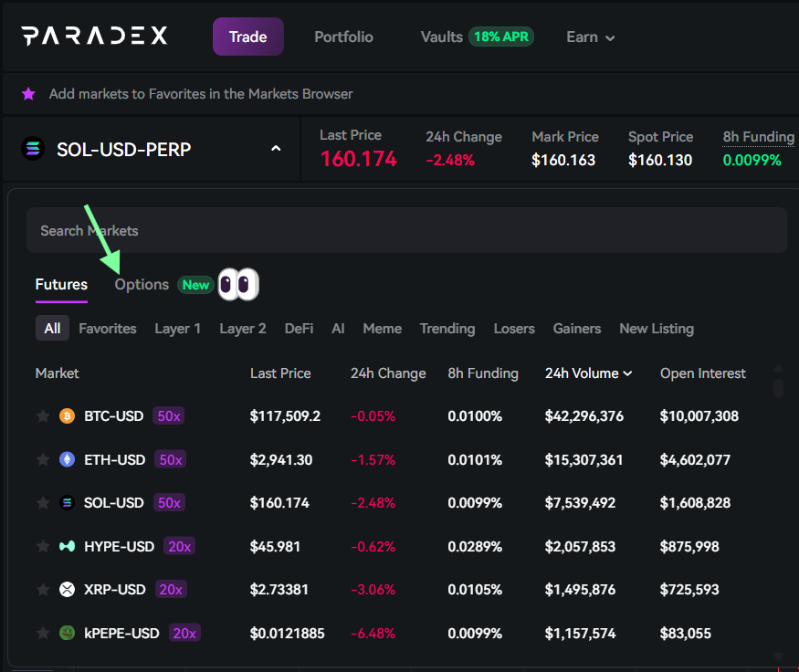Open the Portfolio page
Screen dimensions: 799x672
click(343, 37)
